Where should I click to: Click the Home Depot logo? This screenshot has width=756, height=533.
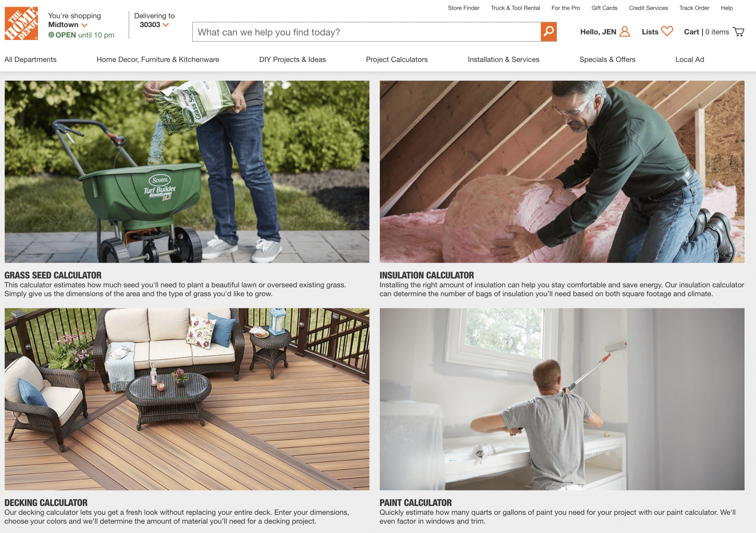(21, 23)
